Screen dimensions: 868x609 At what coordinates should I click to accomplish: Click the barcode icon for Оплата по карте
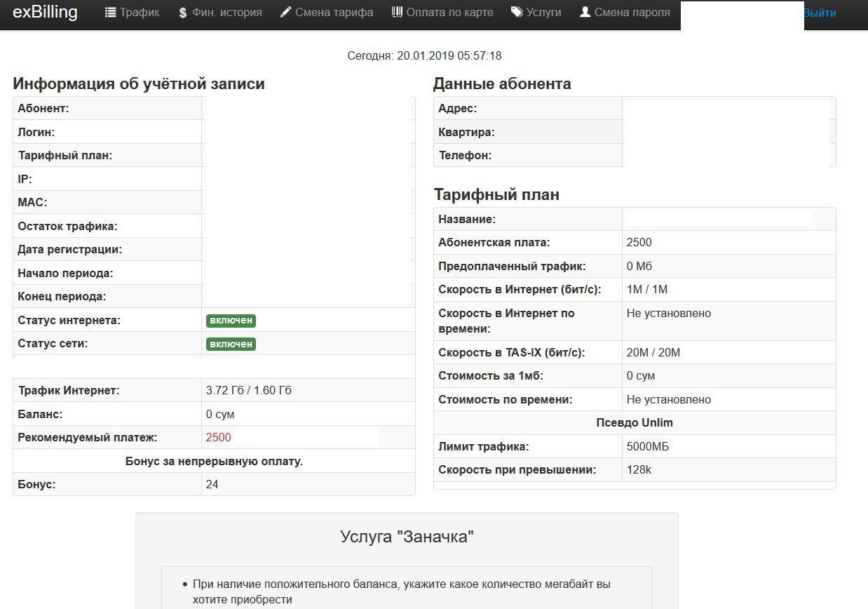(x=397, y=12)
